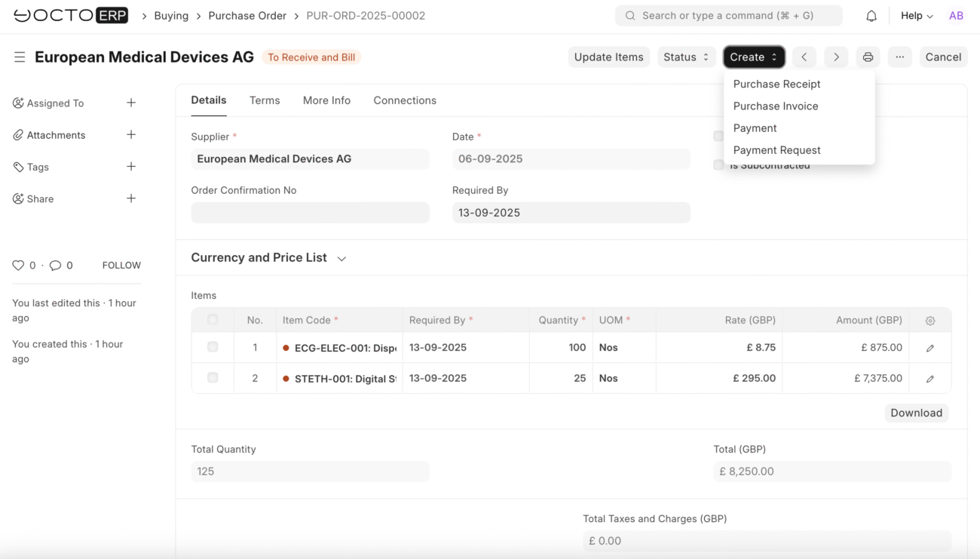The height and width of the screenshot is (559, 980).
Task: Click the Total Quantity 125 field
Action: click(x=310, y=471)
